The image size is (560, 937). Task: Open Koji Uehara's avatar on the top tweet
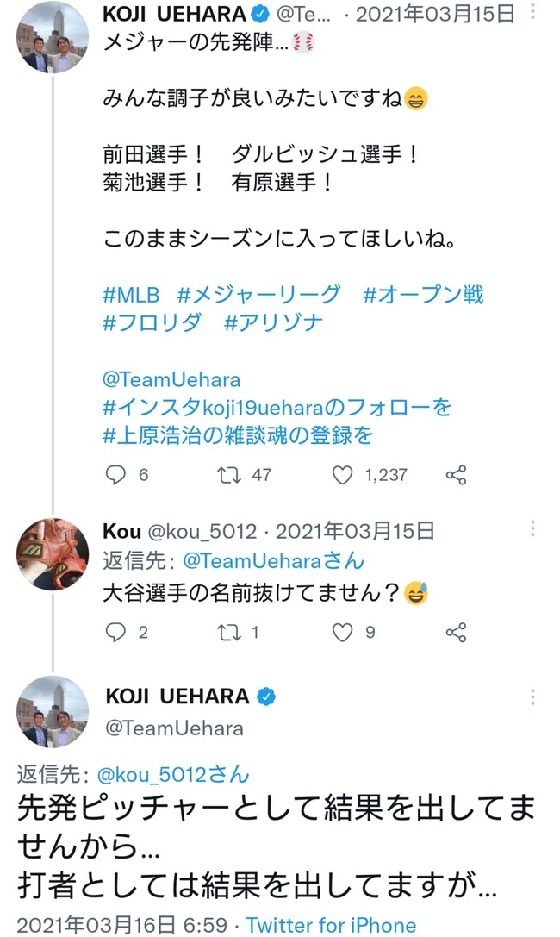[x=53, y=37]
